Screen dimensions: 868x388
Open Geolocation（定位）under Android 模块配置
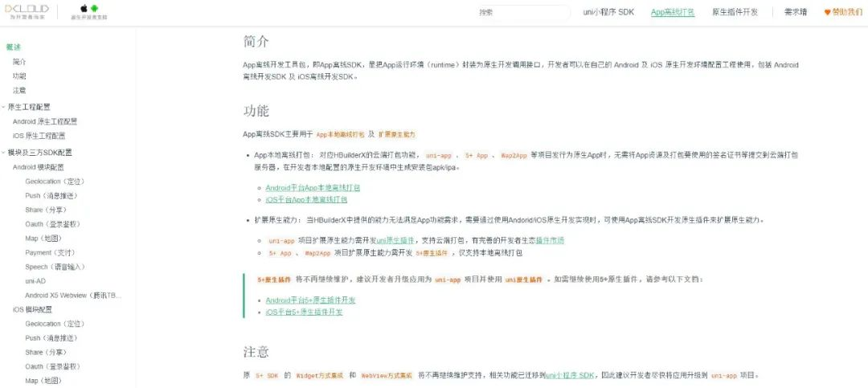pyautogui.click(x=55, y=182)
